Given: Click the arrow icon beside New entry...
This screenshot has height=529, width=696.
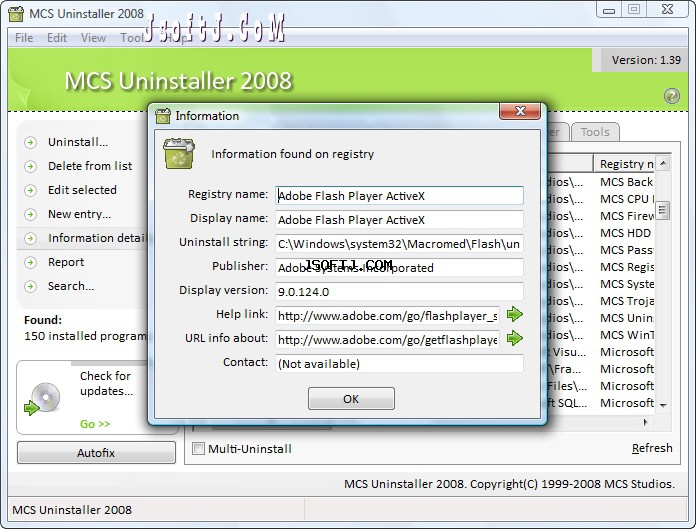Looking at the screenshot, I should point(30,214).
